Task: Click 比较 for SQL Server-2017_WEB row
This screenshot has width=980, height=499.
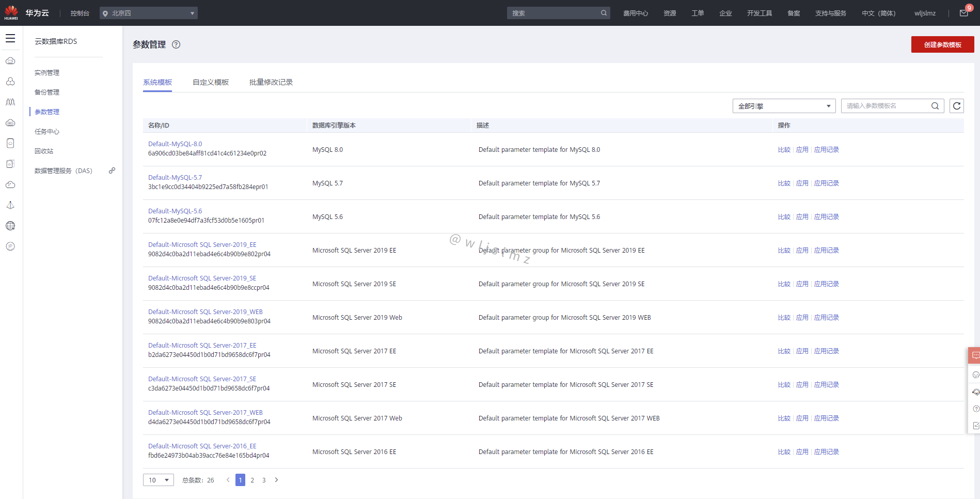Action: coord(784,418)
